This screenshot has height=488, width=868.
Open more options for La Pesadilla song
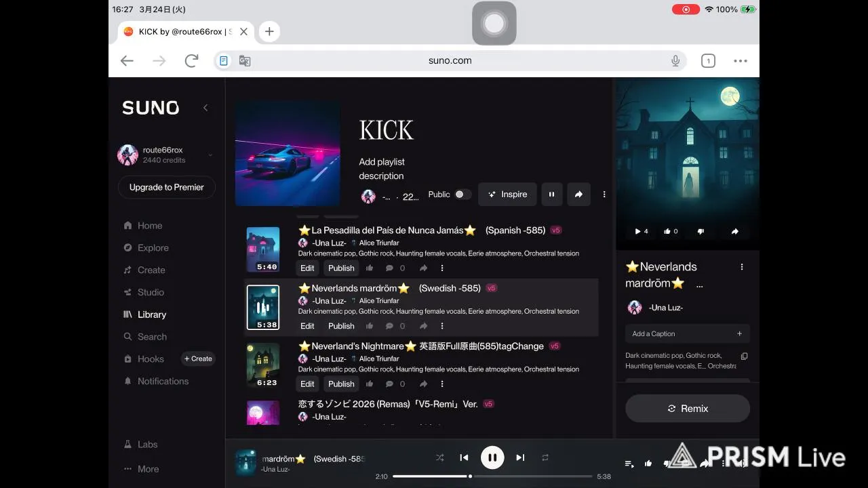[x=442, y=268]
